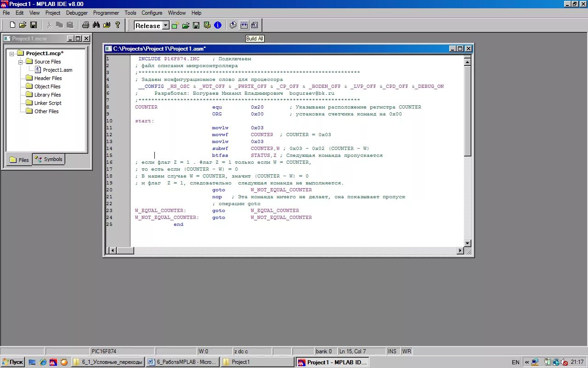Click the Пуск Start button
This screenshot has height=368, width=588.
[13, 362]
